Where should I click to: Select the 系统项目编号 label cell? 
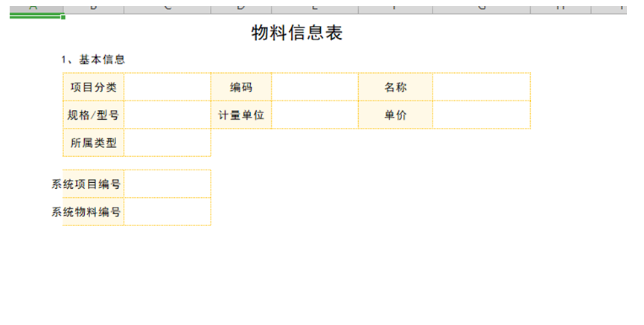click(x=87, y=184)
